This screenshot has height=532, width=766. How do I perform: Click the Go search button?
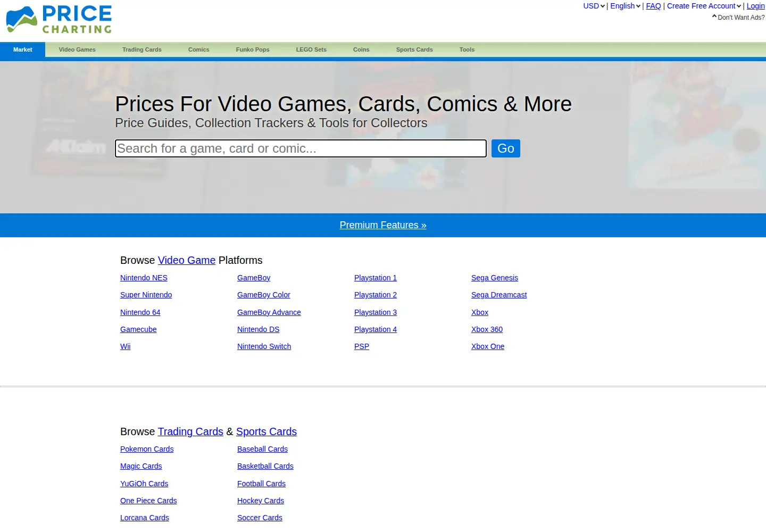pyautogui.click(x=506, y=148)
